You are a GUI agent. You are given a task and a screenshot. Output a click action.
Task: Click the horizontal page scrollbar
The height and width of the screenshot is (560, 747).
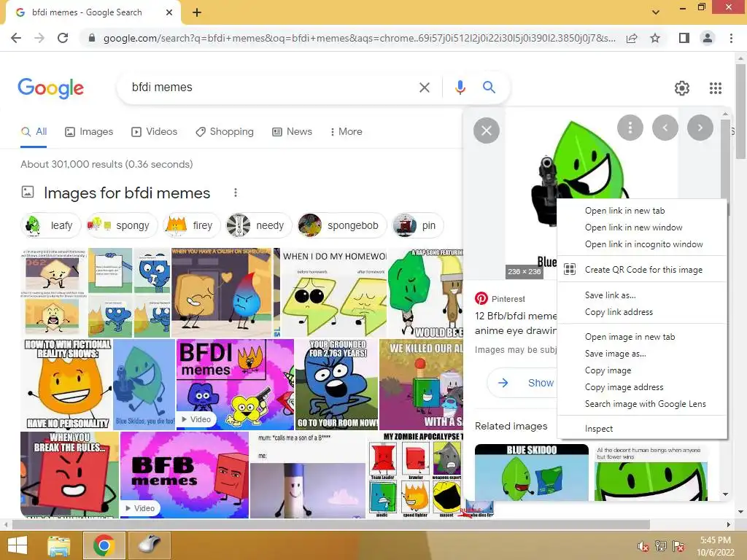click(x=331, y=524)
